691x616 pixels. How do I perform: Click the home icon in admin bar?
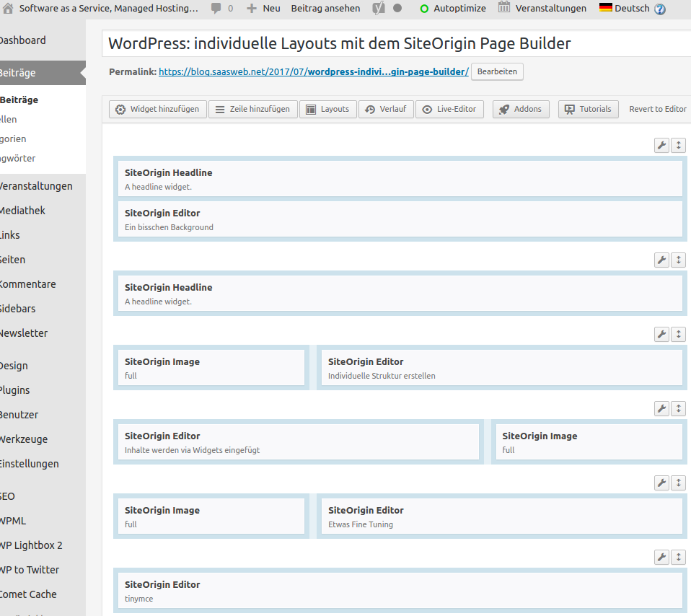point(7,9)
